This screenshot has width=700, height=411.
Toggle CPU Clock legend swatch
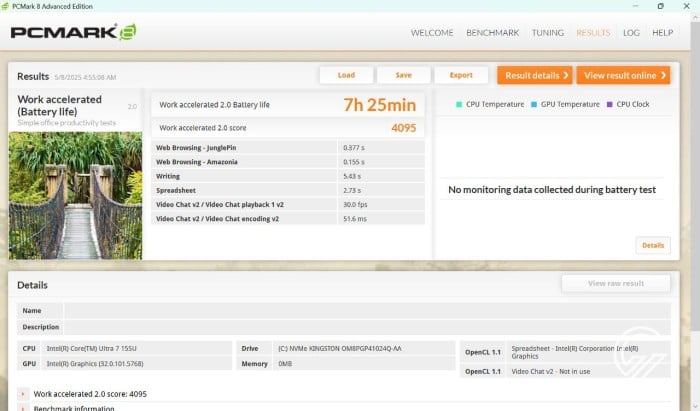[609, 104]
